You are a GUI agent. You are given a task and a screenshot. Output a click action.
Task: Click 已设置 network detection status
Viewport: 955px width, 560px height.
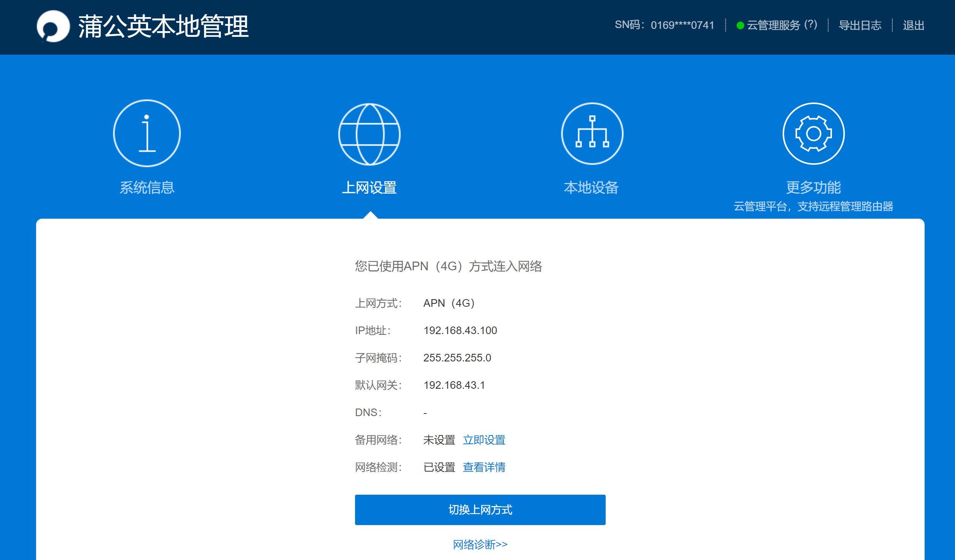click(x=439, y=467)
